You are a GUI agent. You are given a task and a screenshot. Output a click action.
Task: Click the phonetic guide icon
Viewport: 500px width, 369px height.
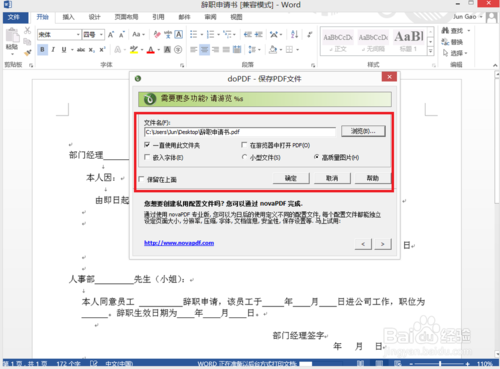[x=168, y=34]
